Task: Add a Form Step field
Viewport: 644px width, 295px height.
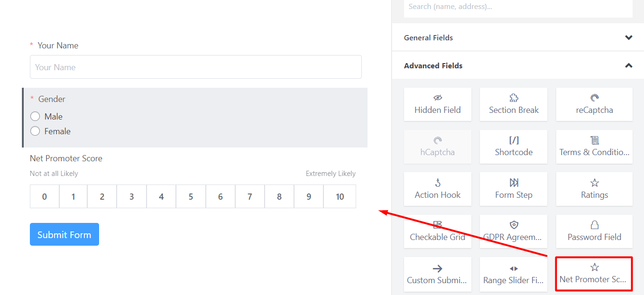Action: click(x=513, y=189)
